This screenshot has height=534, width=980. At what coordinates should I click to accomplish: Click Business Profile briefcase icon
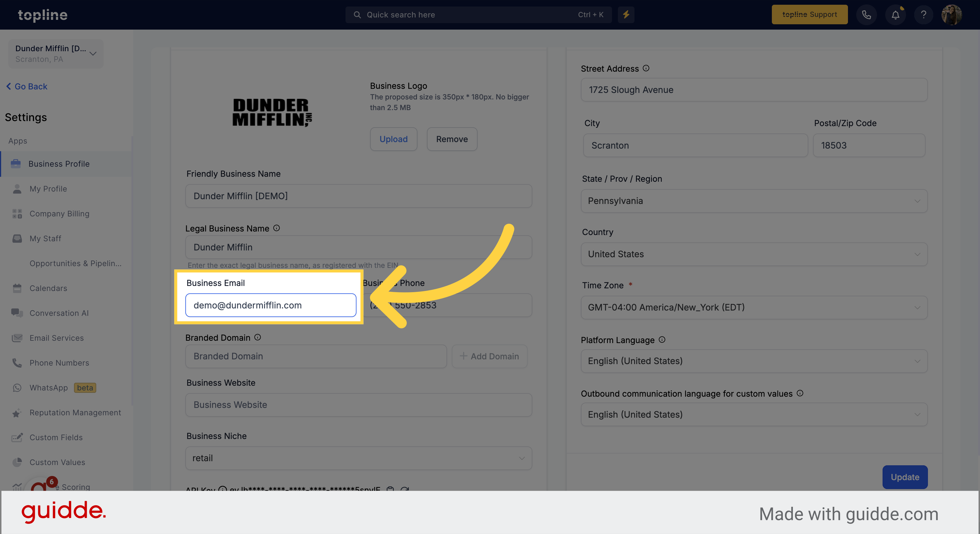tap(16, 164)
